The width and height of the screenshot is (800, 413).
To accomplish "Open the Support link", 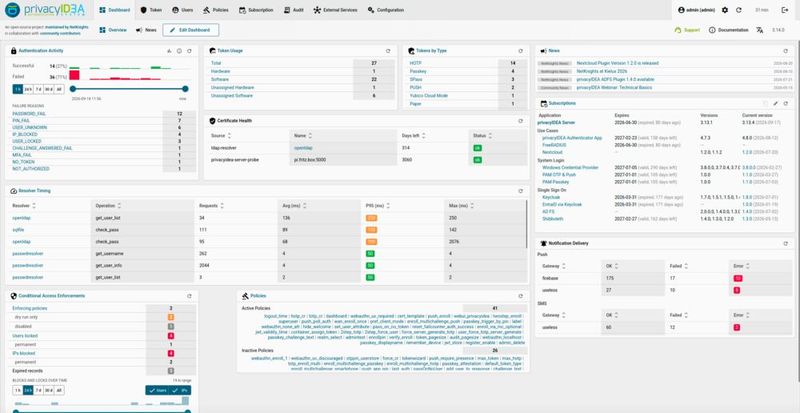I will (x=687, y=30).
